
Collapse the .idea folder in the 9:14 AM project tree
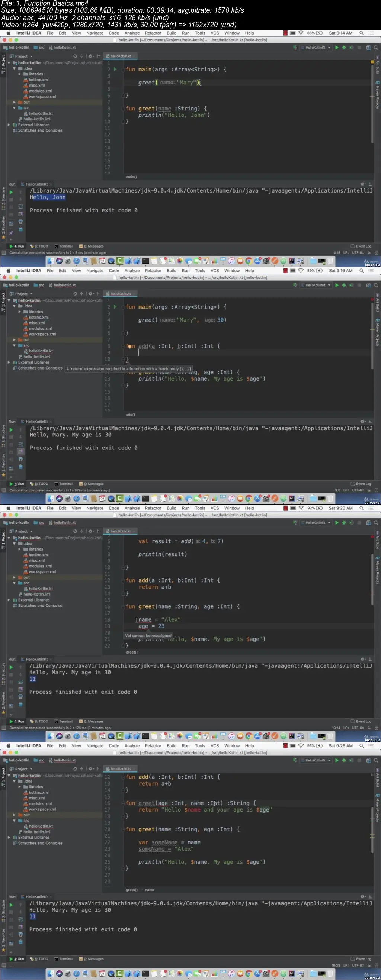[x=15, y=68]
